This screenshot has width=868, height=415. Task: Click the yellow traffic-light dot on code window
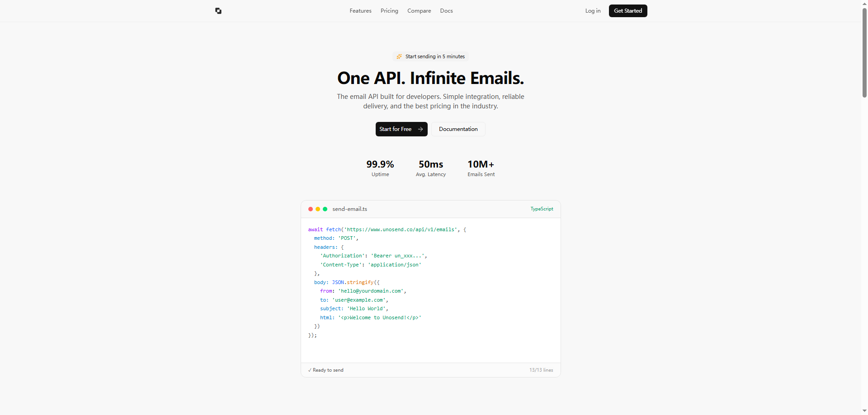[318, 209]
